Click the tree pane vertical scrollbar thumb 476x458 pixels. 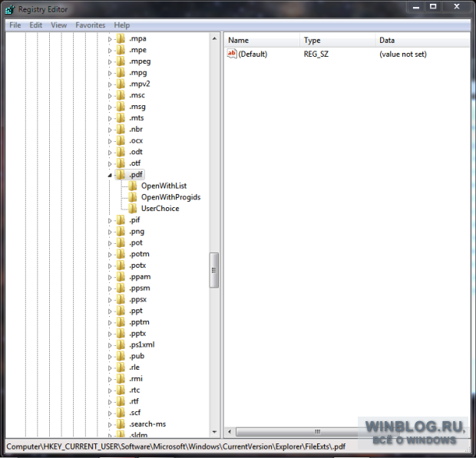pyautogui.click(x=214, y=270)
